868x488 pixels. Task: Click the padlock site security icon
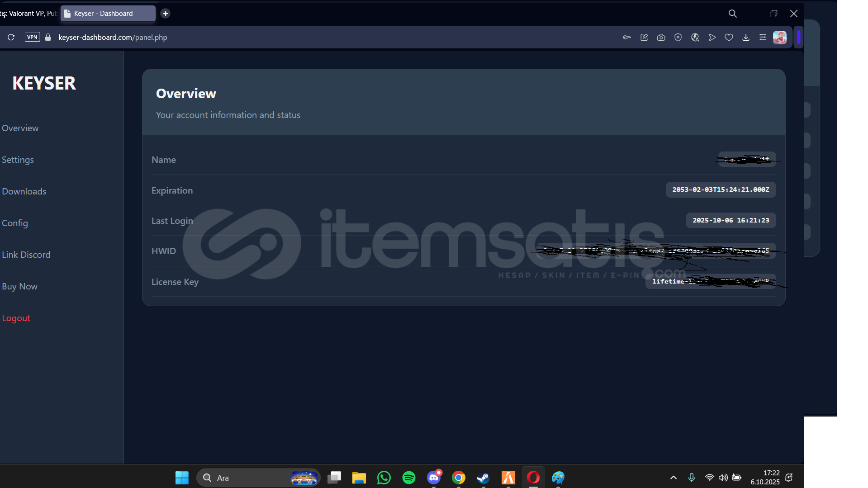48,37
